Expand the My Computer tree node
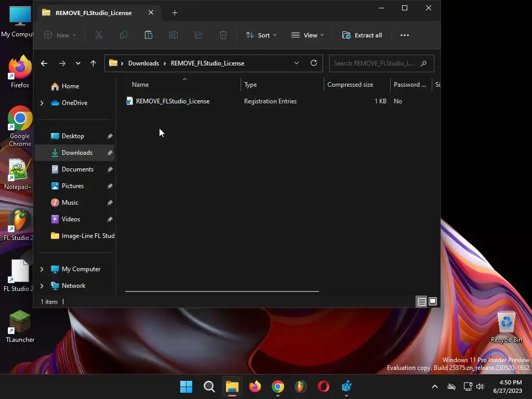 (x=42, y=269)
